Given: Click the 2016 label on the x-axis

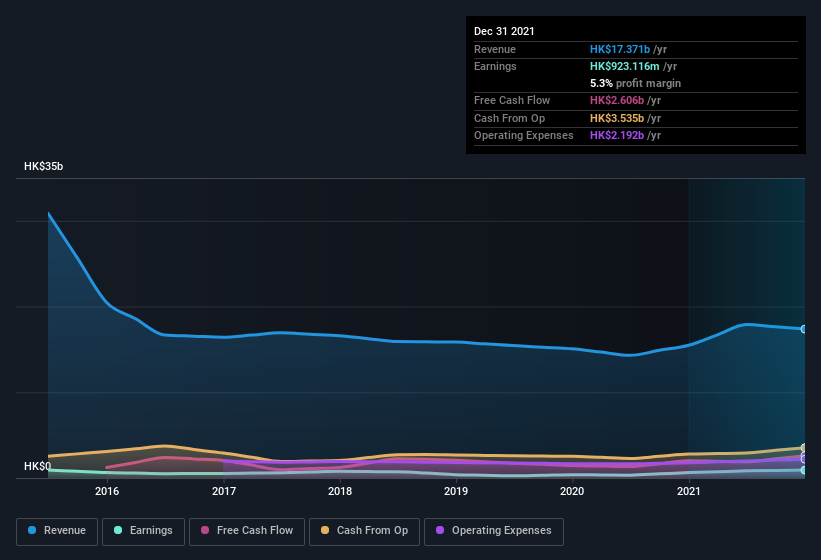Looking at the screenshot, I should [107, 491].
